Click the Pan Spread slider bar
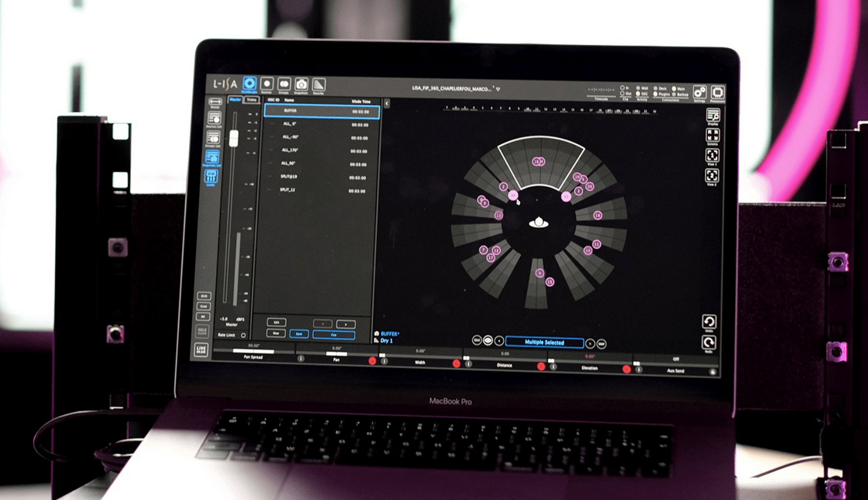The height and width of the screenshot is (500, 868). (253, 351)
